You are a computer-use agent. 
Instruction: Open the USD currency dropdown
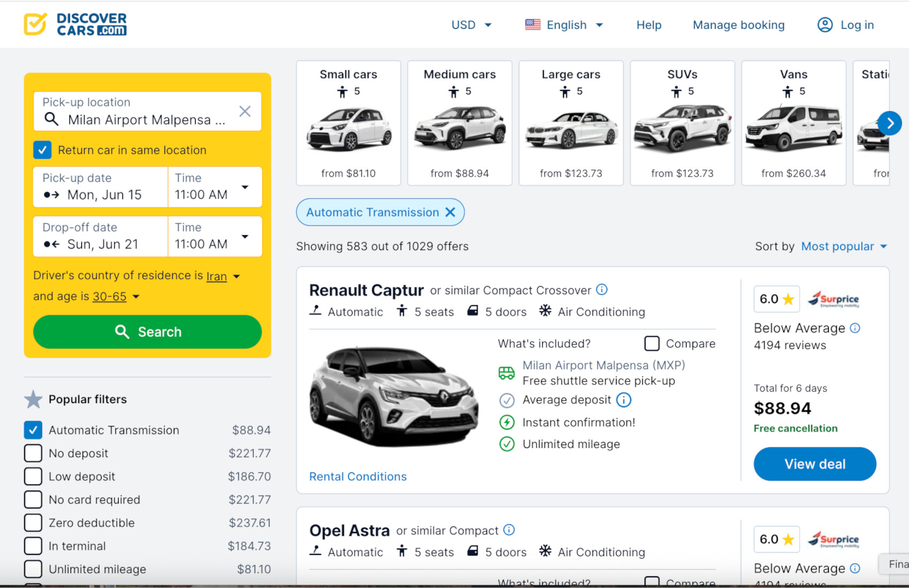click(471, 25)
